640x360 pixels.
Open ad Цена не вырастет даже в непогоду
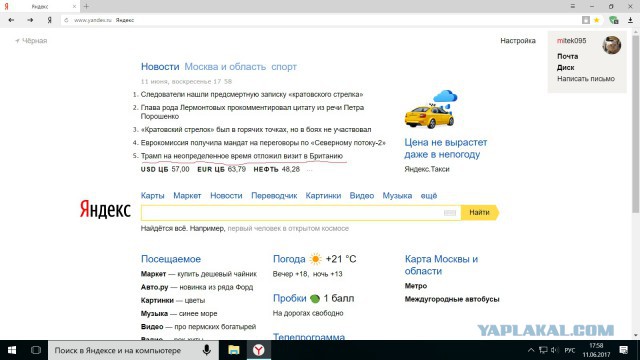[x=446, y=149]
